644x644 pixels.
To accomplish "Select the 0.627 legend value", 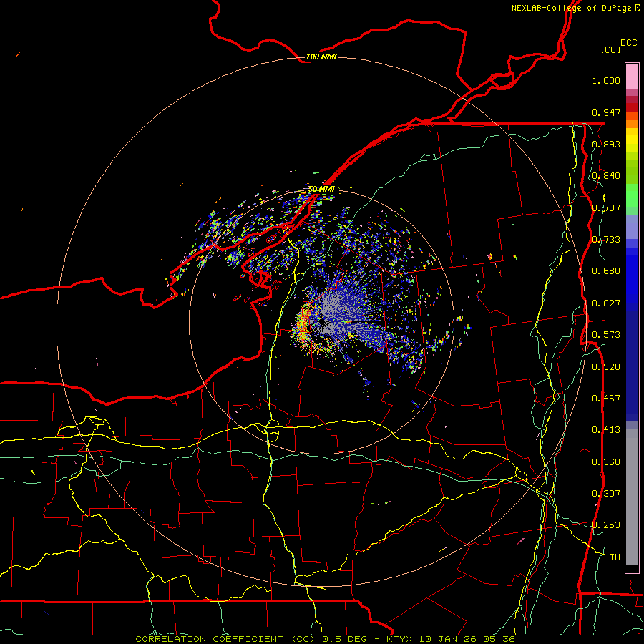I will pos(606,303).
